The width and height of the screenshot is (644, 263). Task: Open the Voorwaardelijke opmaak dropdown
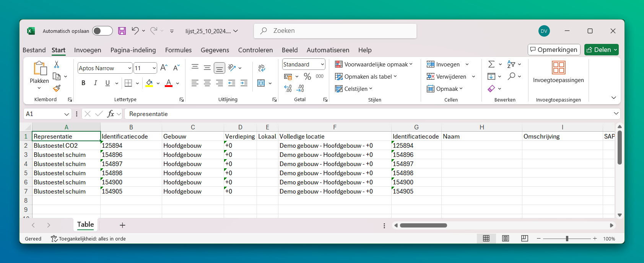tap(374, 65)
